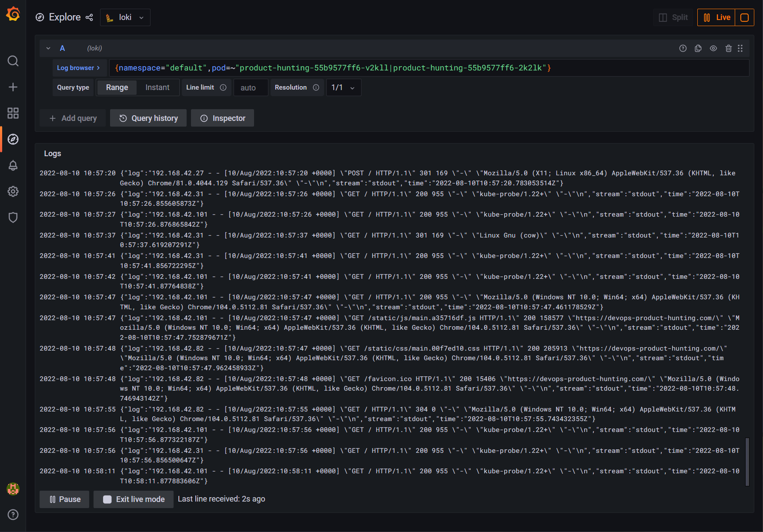The image size is (763, 532).
Task: Click the log line at 10:57:37
Action: (x=390, y=240)
